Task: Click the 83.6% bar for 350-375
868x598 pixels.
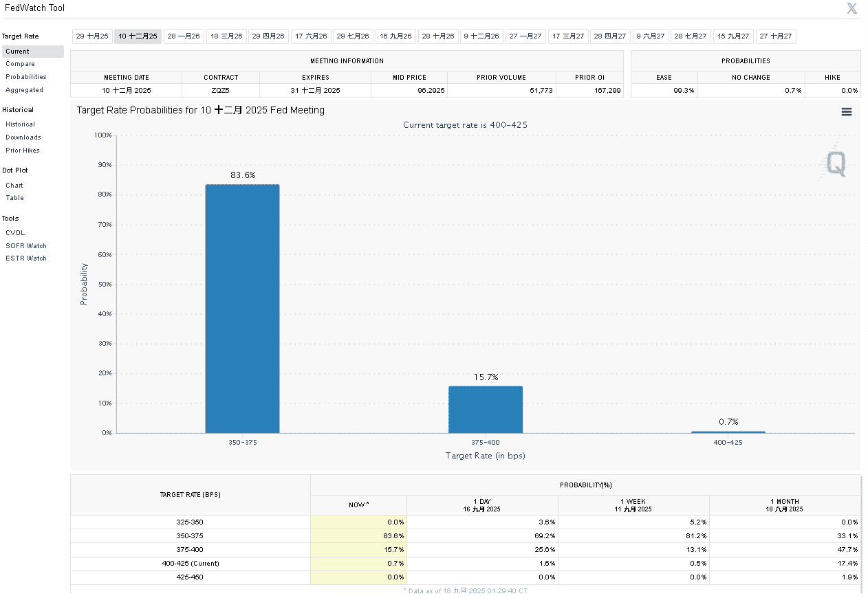Action: point(242,309)
